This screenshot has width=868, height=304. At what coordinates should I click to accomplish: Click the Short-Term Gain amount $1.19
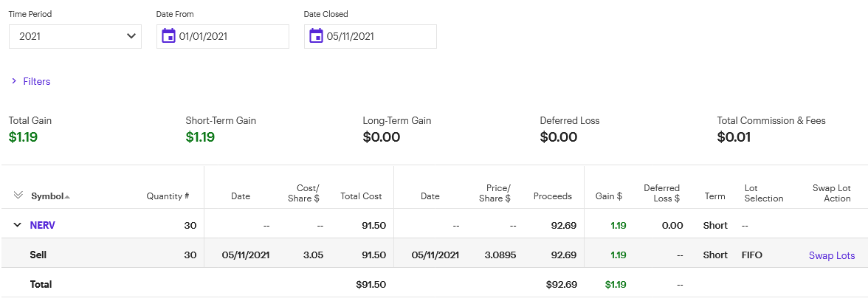click(200, 137)
